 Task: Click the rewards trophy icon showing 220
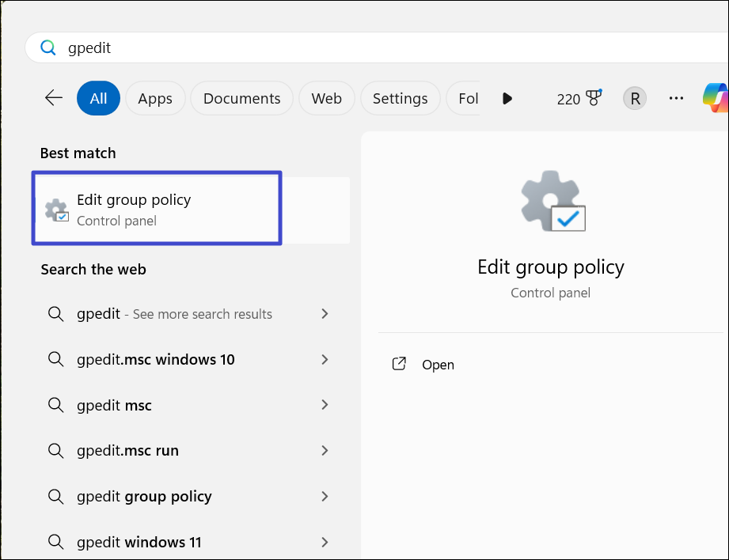point(593,98)
